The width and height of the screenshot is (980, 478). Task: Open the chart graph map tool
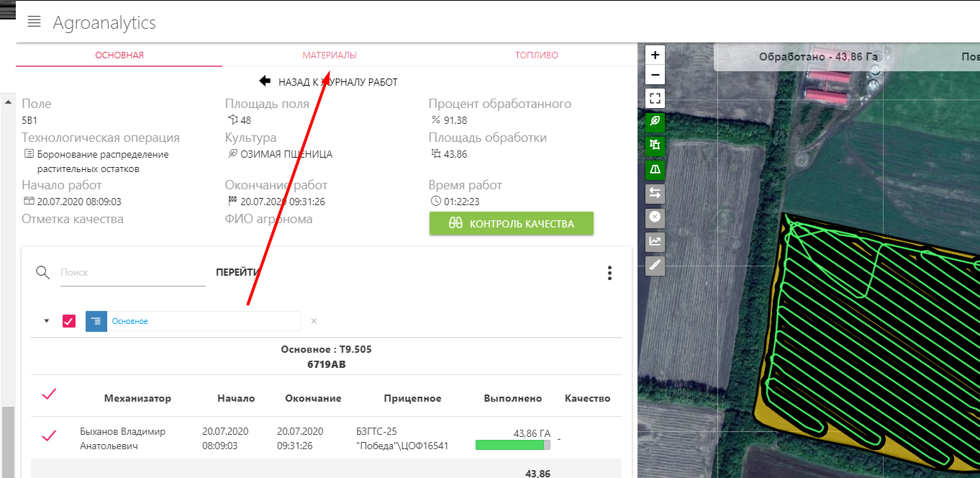pyautogui.click(x=655, y=241)
